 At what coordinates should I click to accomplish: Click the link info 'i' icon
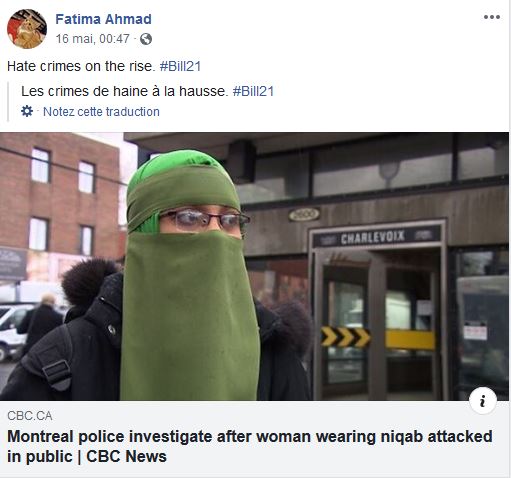click(483, 401)
